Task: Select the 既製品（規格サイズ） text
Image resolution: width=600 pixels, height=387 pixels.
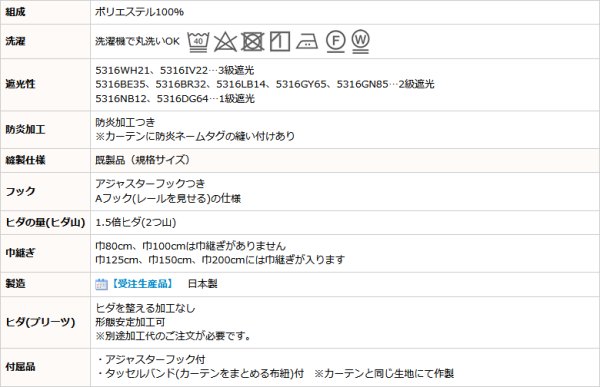Action: click(143, 160)
